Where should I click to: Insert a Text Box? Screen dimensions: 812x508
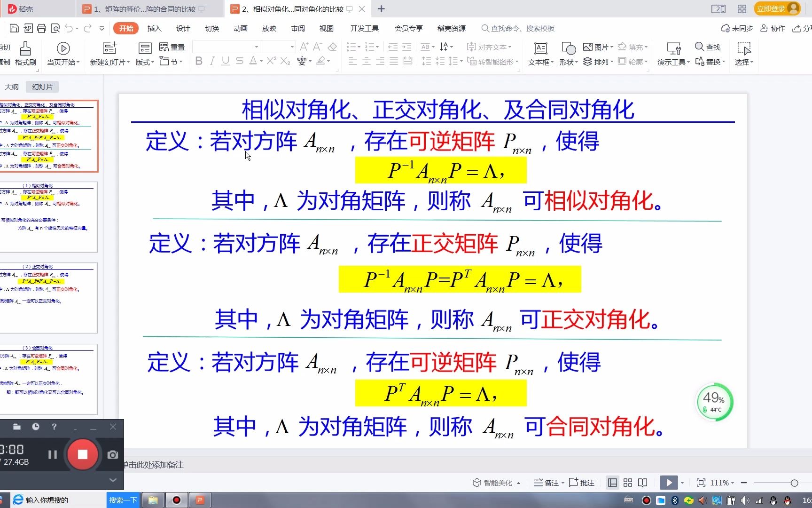pyautogui.click(x=541, y=54)
